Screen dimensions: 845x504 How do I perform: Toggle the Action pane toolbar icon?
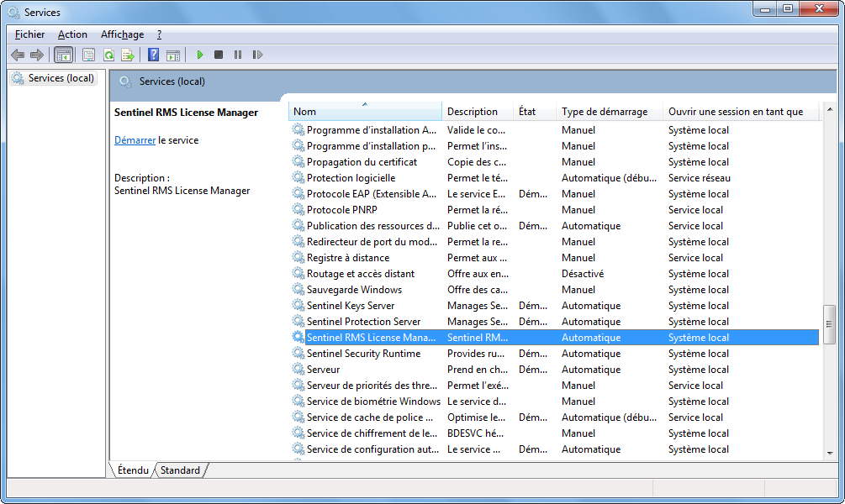[173, 55]
